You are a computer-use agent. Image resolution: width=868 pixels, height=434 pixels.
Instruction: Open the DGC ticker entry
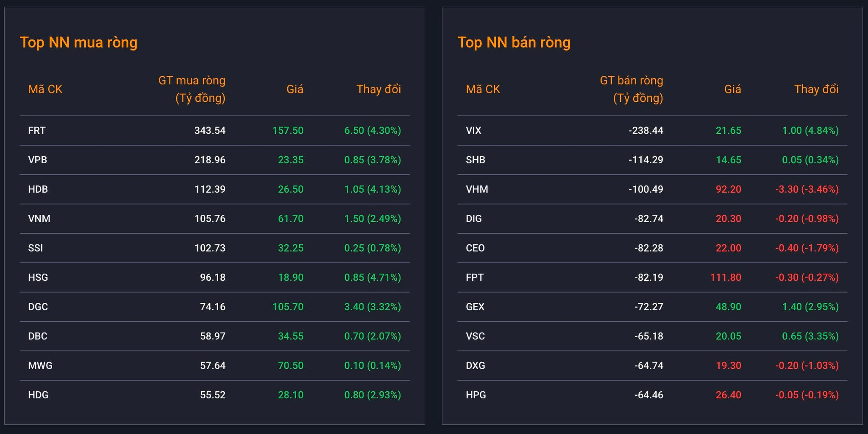click(x=38, y=307)
